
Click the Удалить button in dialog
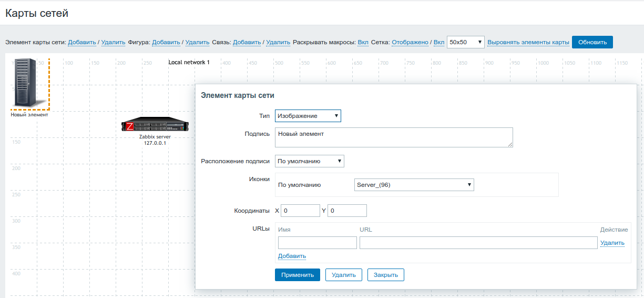click(344, 275)
